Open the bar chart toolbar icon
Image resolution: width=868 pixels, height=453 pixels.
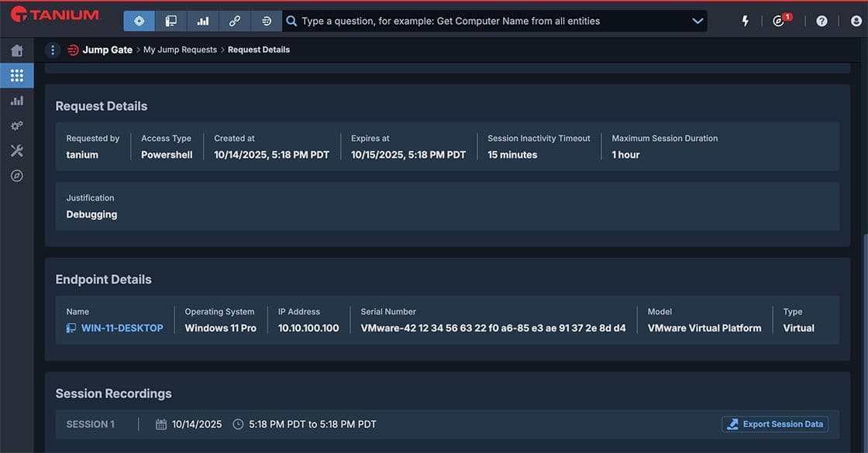[203, 21]
